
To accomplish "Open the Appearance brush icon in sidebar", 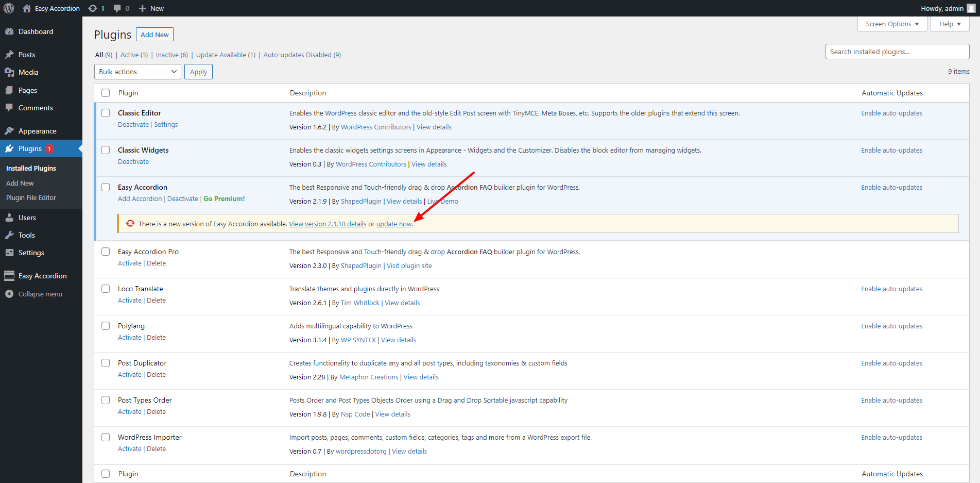I will [9, 131].
